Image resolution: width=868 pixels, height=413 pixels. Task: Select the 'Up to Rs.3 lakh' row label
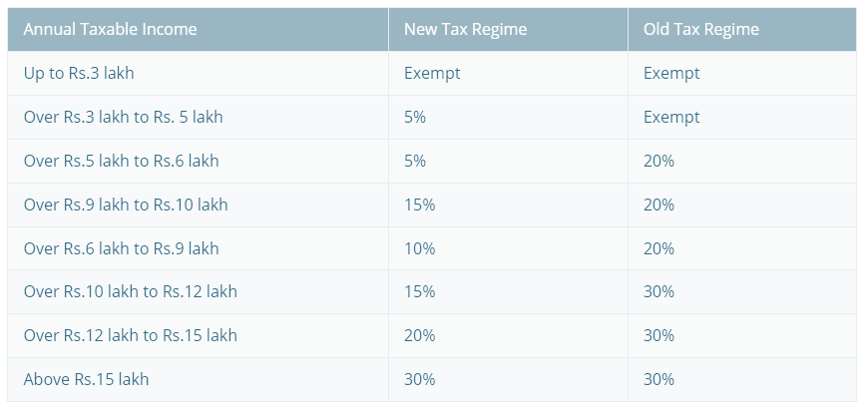point(85,74)
